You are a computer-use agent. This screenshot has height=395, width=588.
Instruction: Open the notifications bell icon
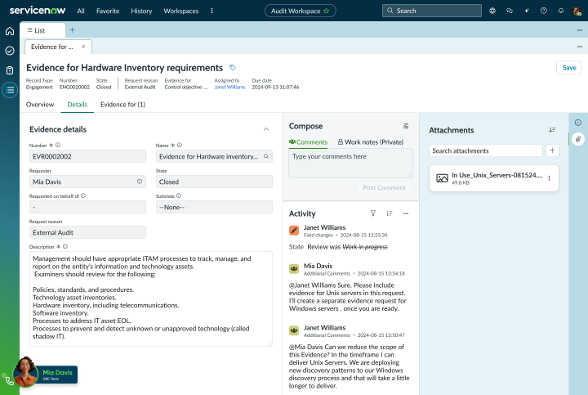pos(561,11)
